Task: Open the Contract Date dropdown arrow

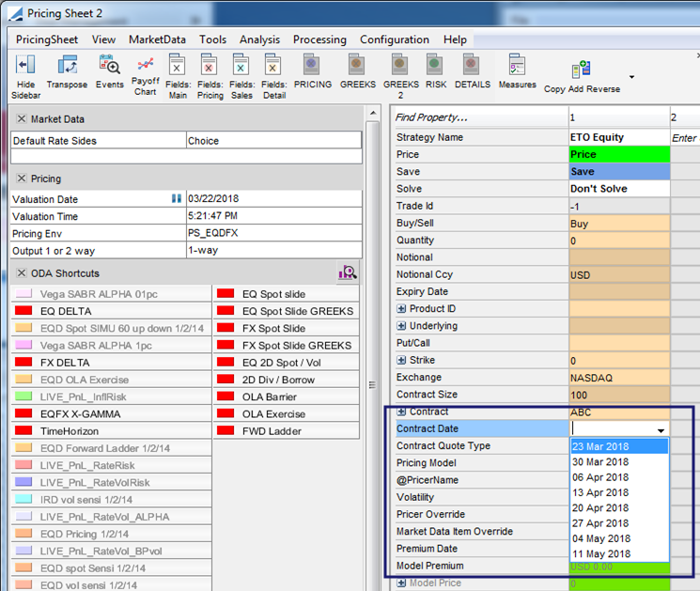Action: coord(661,430)
